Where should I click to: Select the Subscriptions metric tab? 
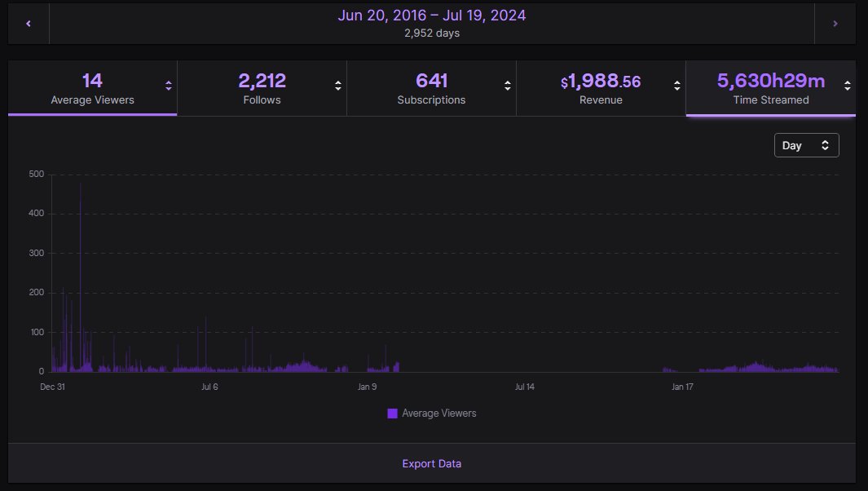coord(431,88)
